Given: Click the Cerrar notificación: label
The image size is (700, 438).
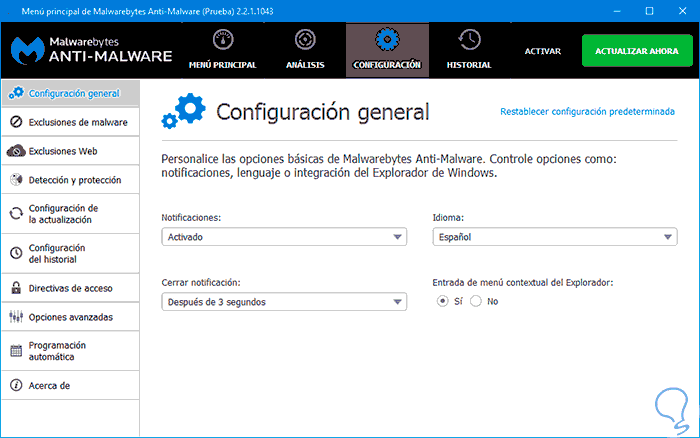Looking at the screenshot, I should (x=201, y=283).
